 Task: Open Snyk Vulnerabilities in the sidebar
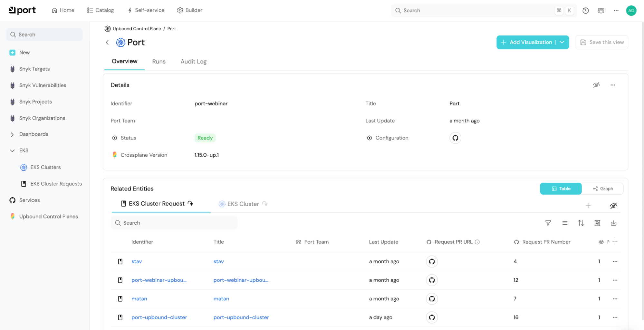[x=43, y=85]
